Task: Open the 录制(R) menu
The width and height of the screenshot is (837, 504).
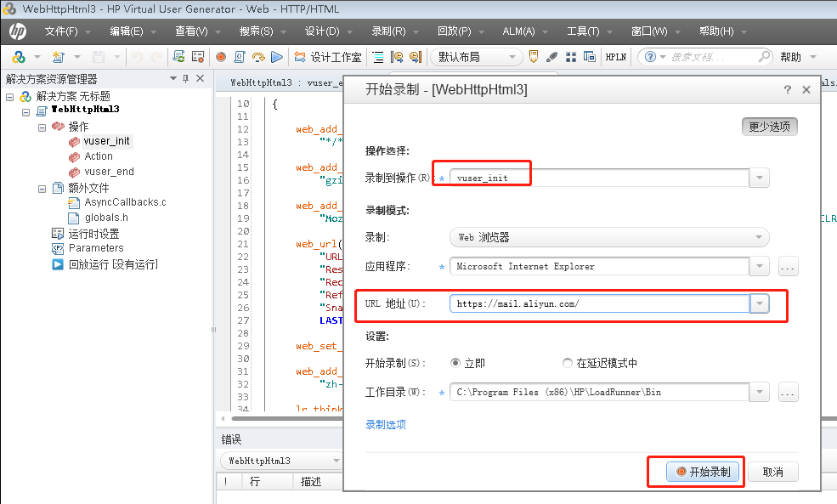Action: (x=388, y=31)
